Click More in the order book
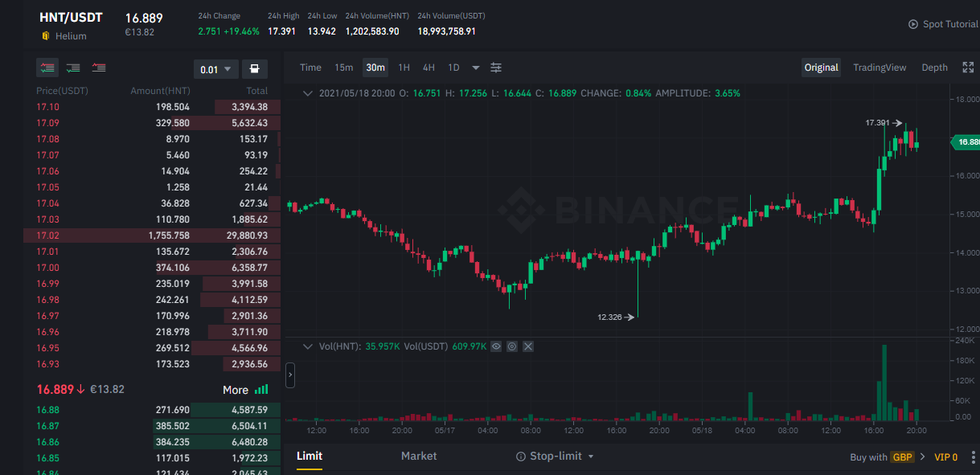 click(x=236, y=390)
